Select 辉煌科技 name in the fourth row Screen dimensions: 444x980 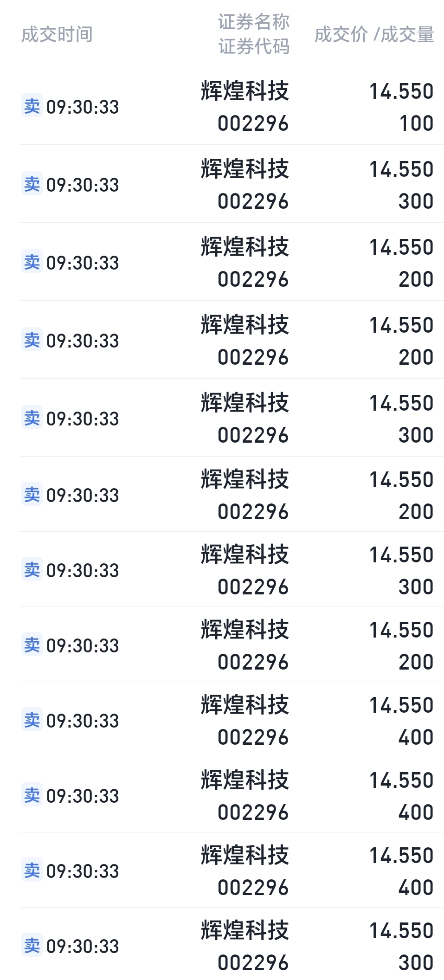tap(245, 325)
